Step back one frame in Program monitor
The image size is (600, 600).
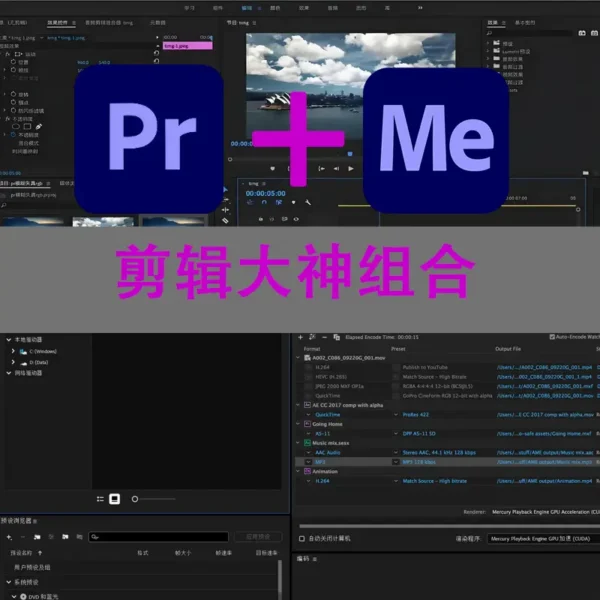(336, 168)
